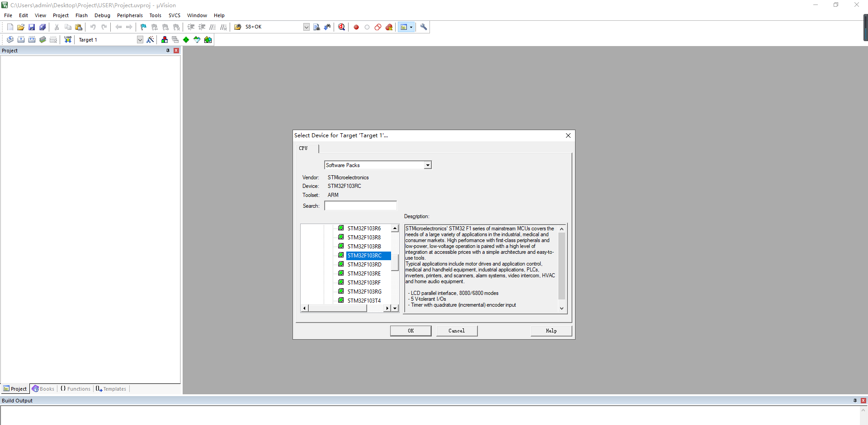Expand the S8+OK find dropdown
This screenshot has height=425, width=868.
307,27
